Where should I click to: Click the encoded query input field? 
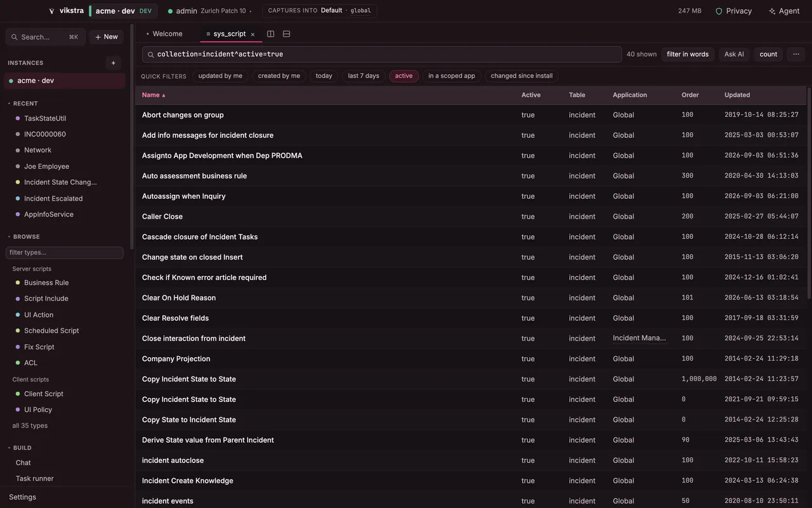click(382, 55)
